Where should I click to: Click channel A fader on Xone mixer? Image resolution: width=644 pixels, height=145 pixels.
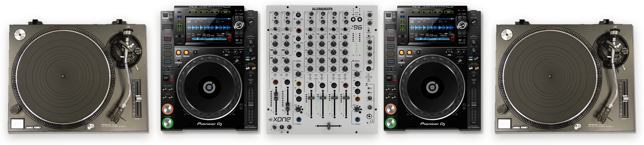click(276, 96)
